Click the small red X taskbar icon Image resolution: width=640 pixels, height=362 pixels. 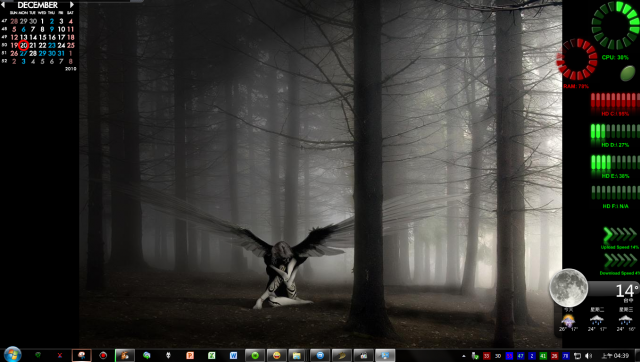(60, 355)
